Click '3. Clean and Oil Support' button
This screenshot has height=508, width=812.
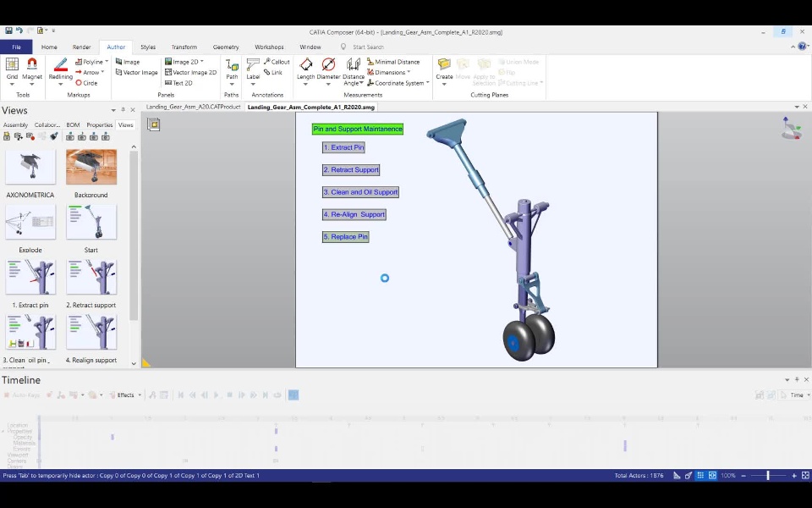pyautogui.click(x=360, y=192)
